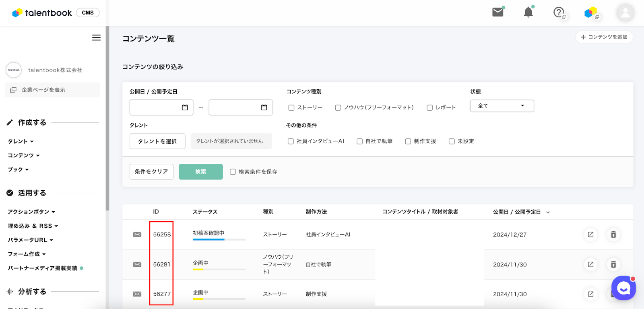Open the mail inbox icon in header
This screenshot has height=309, width=644.
click(x=498, y=12)
